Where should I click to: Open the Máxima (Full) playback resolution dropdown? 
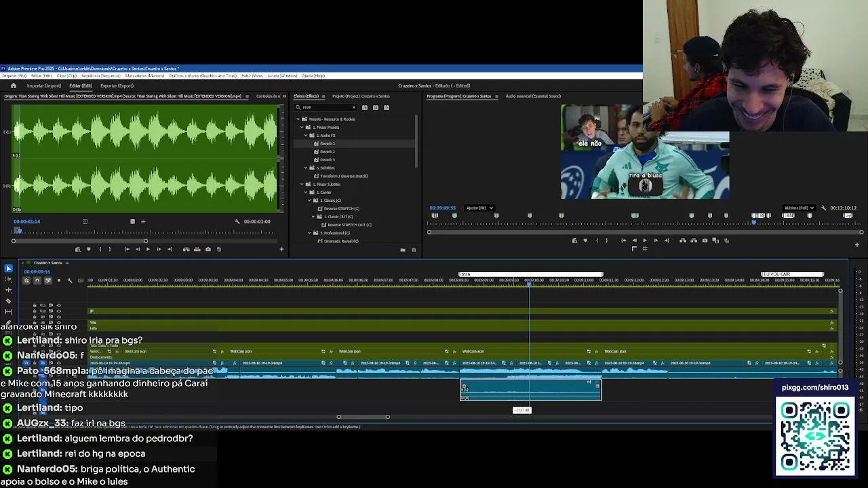point(799,208)
